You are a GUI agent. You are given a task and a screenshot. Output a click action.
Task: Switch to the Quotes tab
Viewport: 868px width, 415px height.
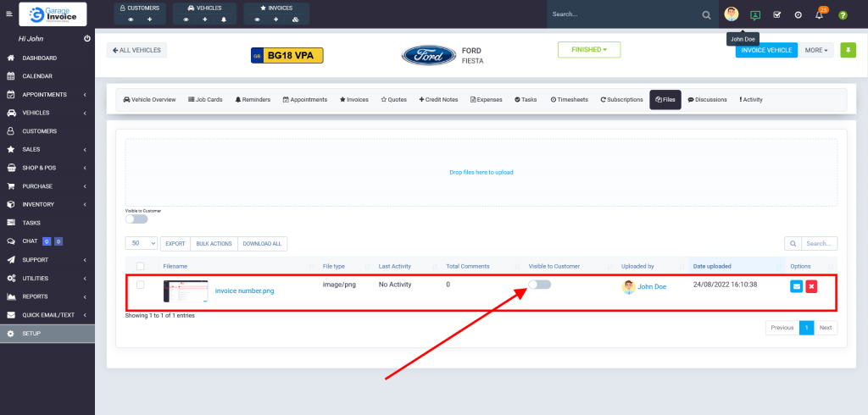click(393, 100)
